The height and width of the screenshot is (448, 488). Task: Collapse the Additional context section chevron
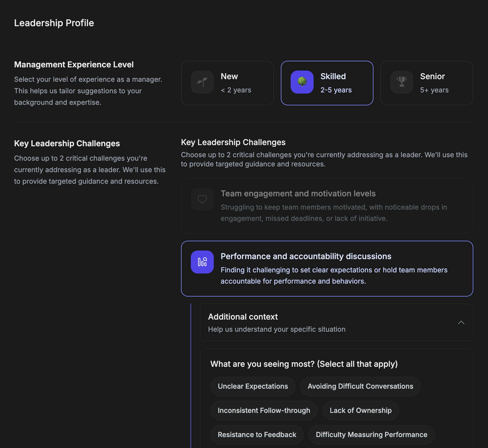pyautogui.click(x=461, y=322)
